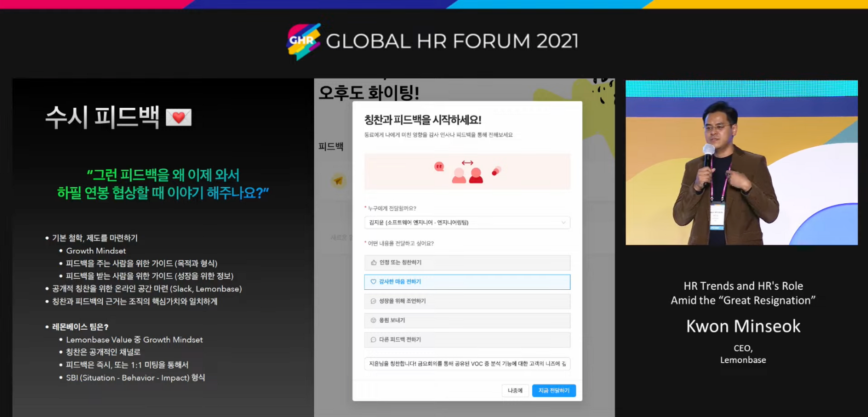This screenshot has width=868, height=417.
Task: Choose 응원 보내기 option
Action: 467,321
